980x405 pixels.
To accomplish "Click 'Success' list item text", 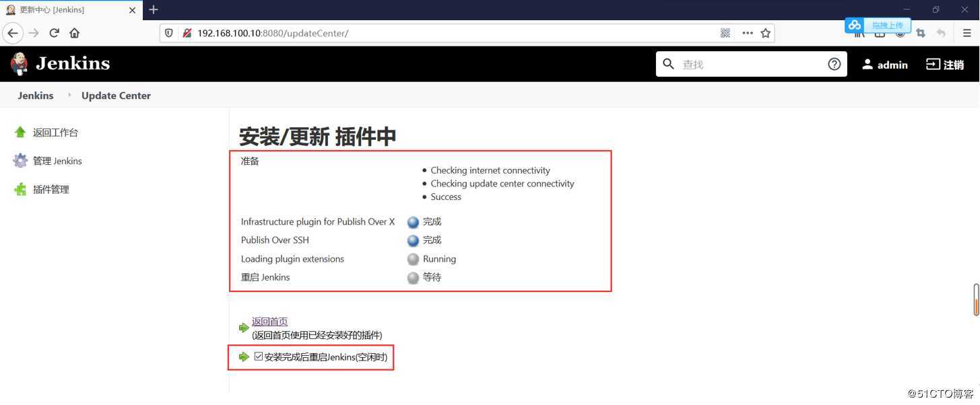I will [x=446, y=197].
